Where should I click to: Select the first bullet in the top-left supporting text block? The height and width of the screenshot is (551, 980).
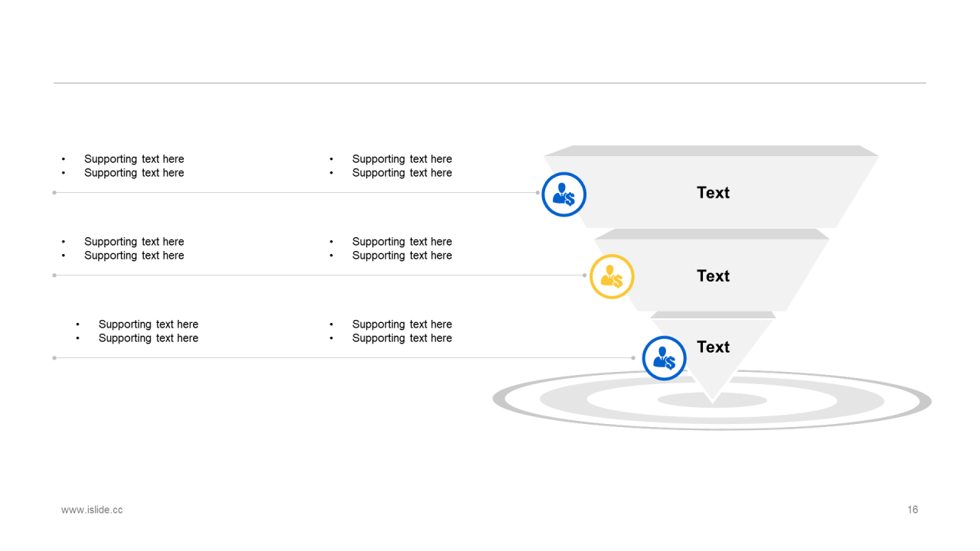pyautogui.click(x=134, y=159)
